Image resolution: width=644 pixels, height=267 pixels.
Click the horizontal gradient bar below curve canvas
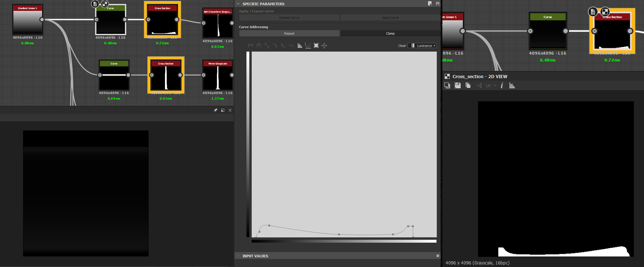[344, 241]
